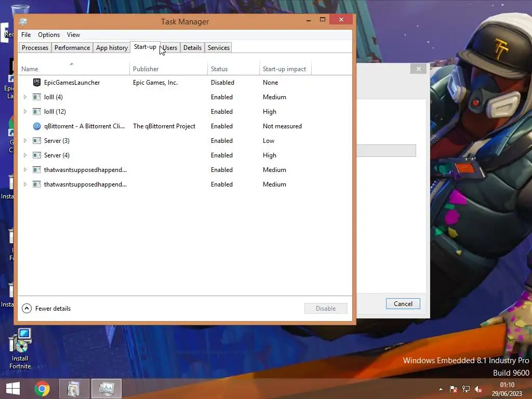532x399 pixels.
Task: Show hidden tray icons arrow
Action: [x=441, y=389]
